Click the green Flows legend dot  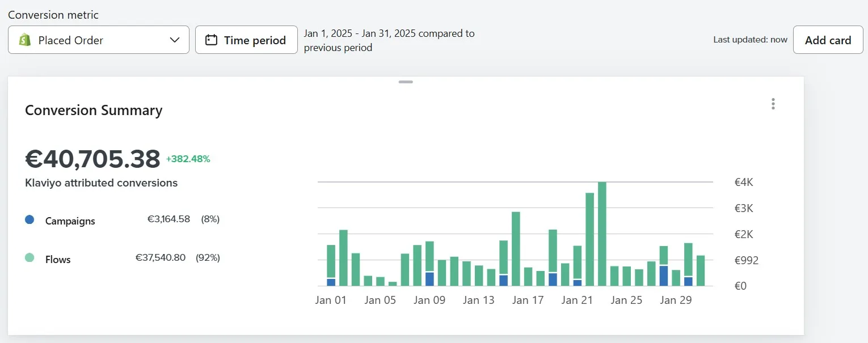(x=30, y=258)
